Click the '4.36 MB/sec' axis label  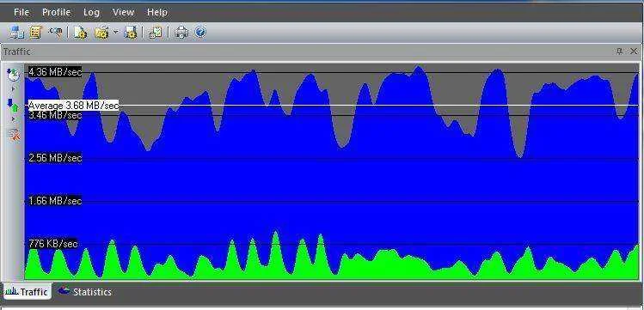click(55, 72)
